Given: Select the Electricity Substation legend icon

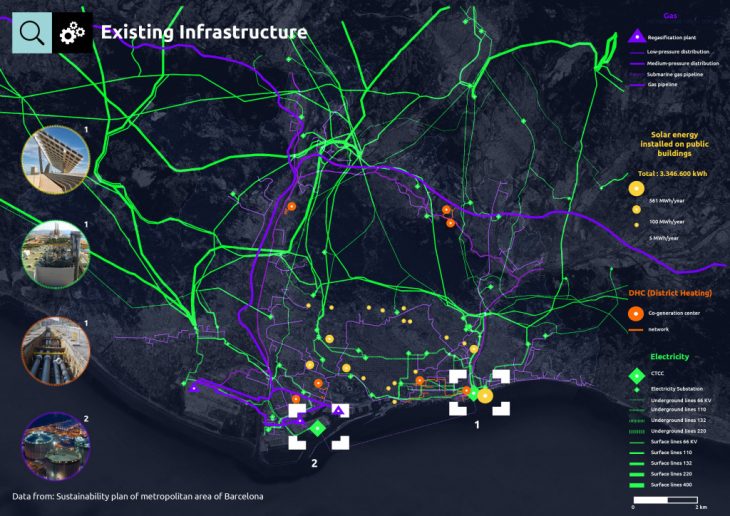Looking at the screenshot, I should pyautogui.click(x=635, y=388).
